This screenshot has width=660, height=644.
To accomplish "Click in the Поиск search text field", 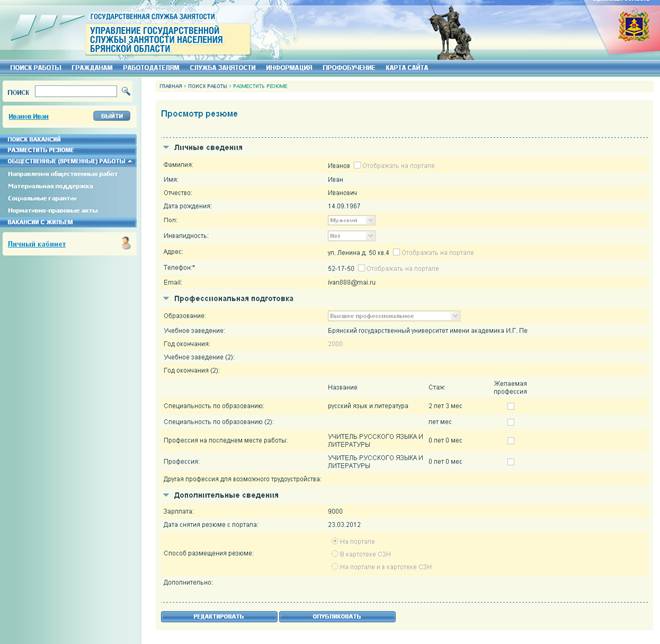I will (x=76, y=92).
